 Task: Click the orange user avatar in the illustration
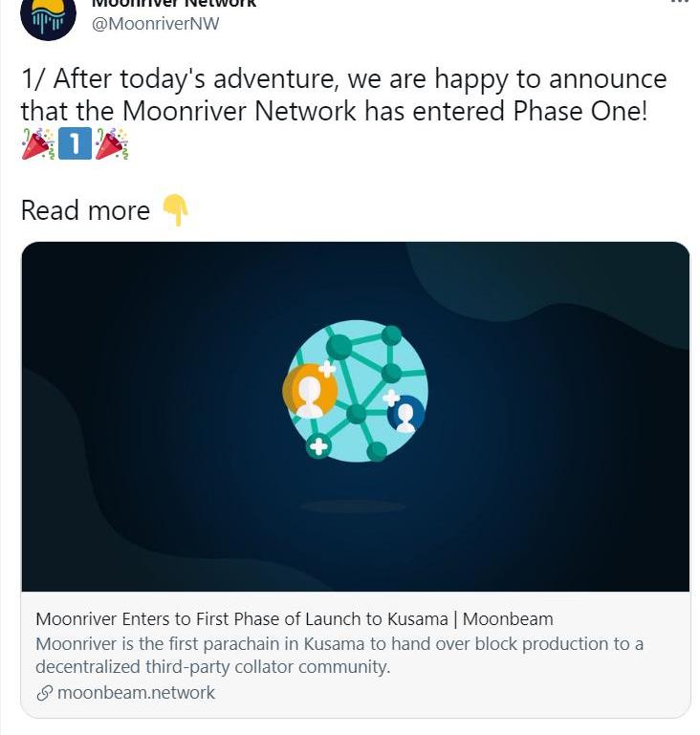pos(309,391)
